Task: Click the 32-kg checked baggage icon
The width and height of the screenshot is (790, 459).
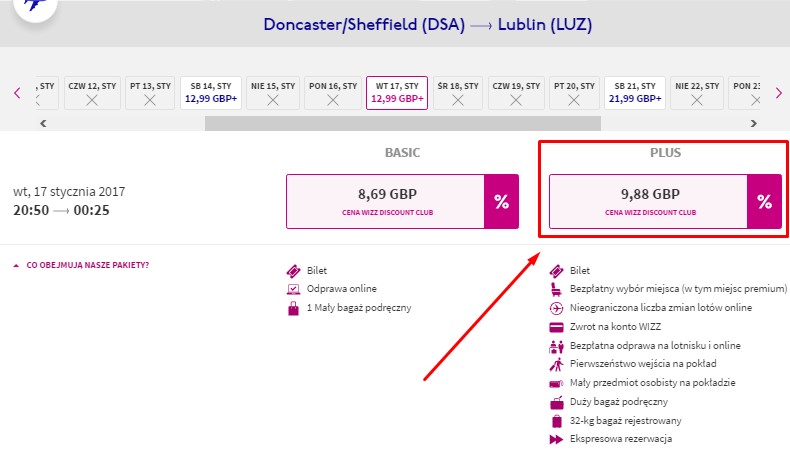Action: [556, 421]
